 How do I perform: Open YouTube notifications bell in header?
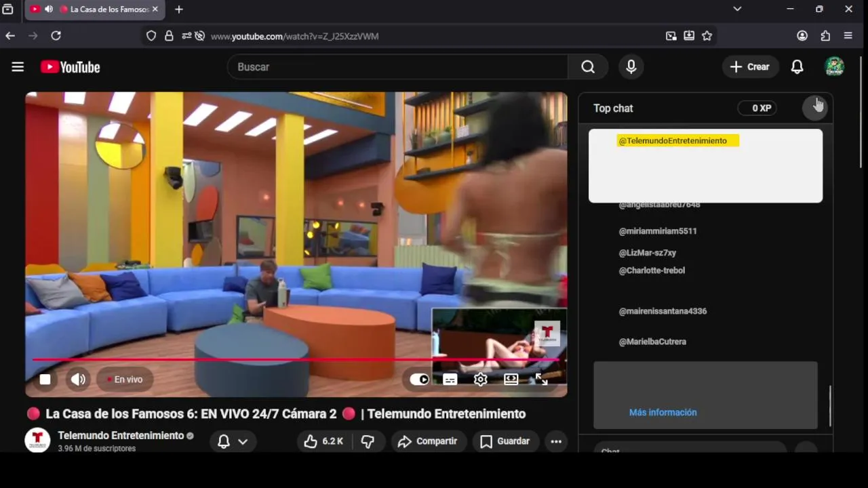[x=797, y=67]
